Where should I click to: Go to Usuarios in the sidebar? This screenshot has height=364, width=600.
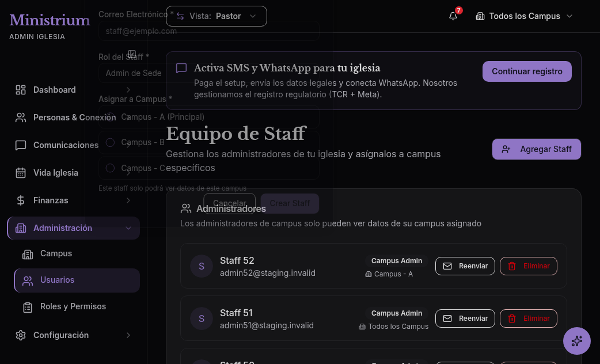(77, 280)
